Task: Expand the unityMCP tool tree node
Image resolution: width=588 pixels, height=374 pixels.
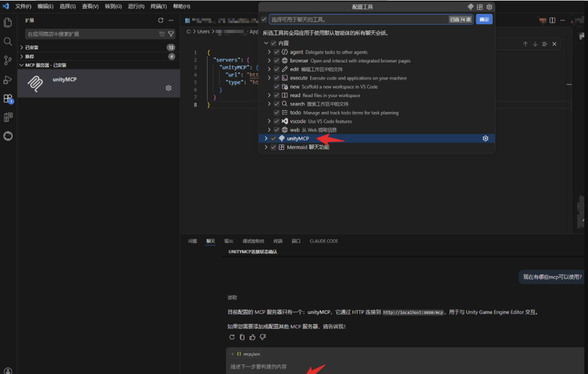Action: [266, 139]
